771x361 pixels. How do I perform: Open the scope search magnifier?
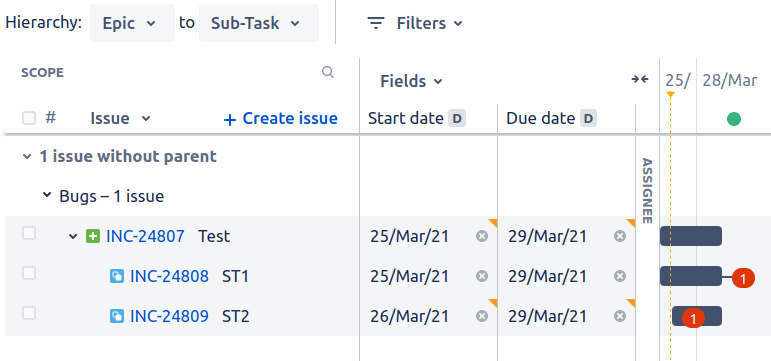(x=327, y=72)
